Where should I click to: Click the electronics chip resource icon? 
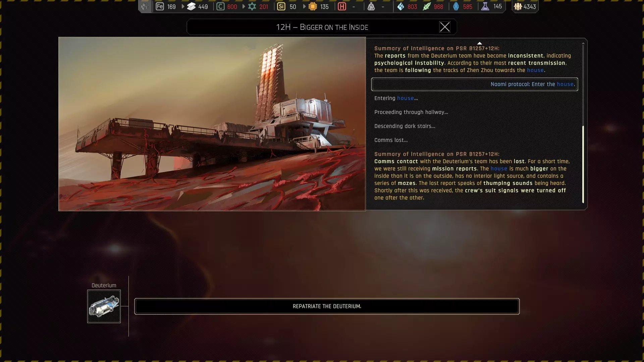(313, 6)
